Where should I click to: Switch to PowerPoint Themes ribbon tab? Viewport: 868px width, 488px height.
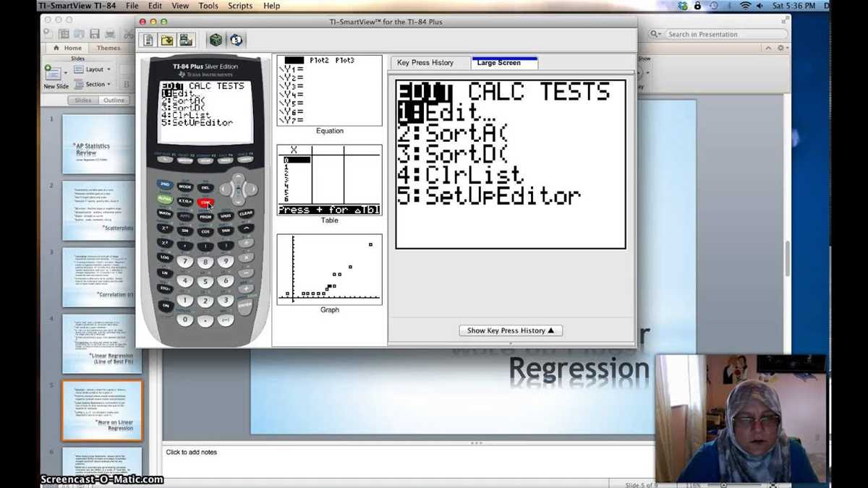point(109,48)
